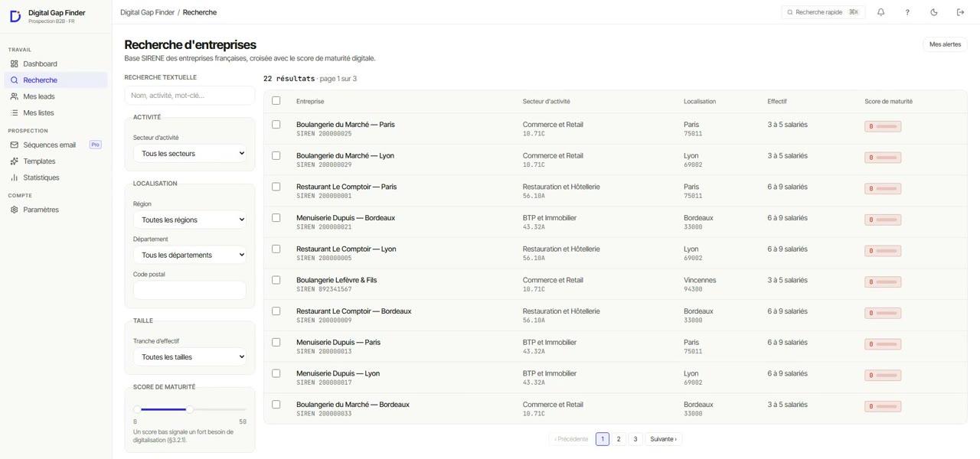This screenshot has height=459, width=980.
Task: Go to page 2 of results
Action: point(619,439)
